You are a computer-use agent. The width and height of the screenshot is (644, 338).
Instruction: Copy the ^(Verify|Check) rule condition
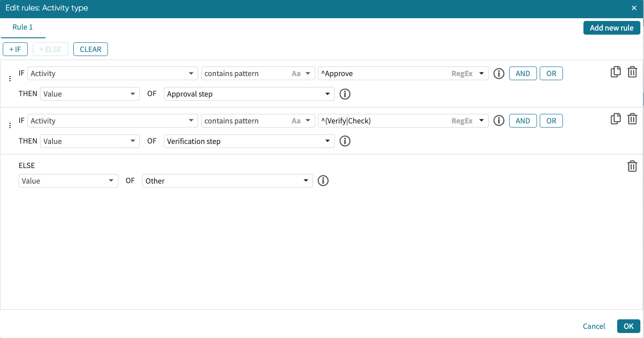pos(615,119)
